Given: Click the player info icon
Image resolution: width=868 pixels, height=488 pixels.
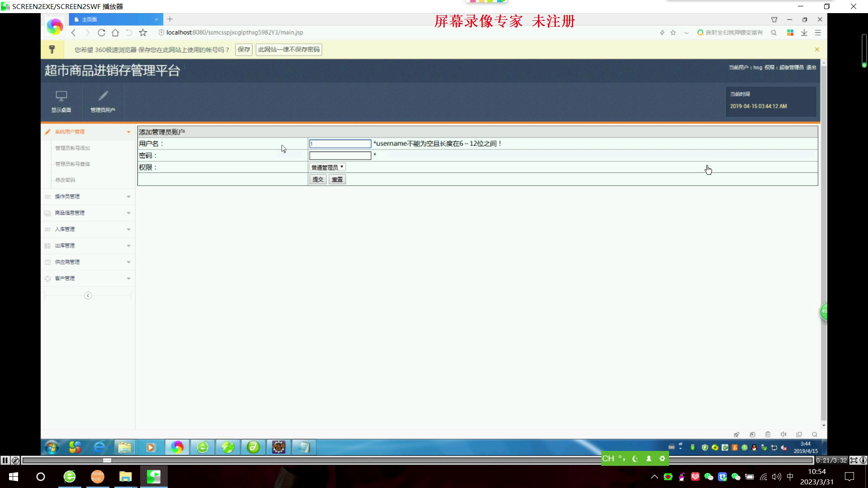Looking at the screenshot, I should (863, 460).
